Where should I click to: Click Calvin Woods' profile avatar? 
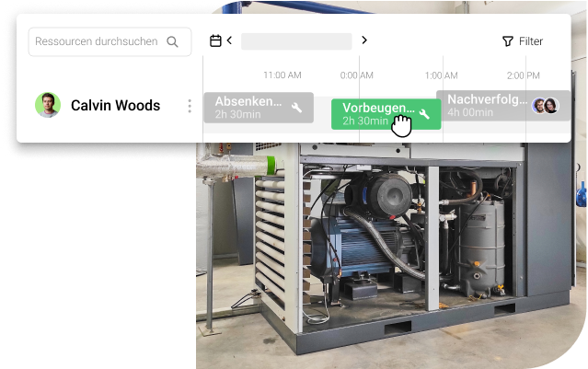(48, 106)
